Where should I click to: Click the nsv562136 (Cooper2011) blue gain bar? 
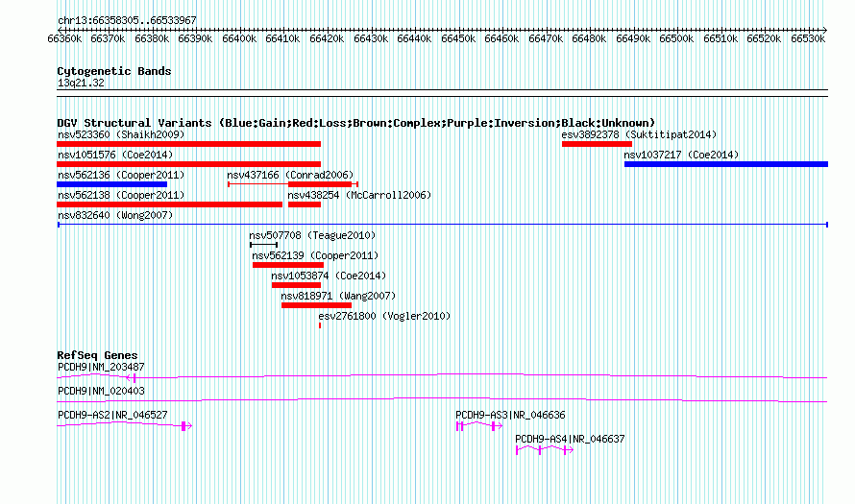click(111, 184)
